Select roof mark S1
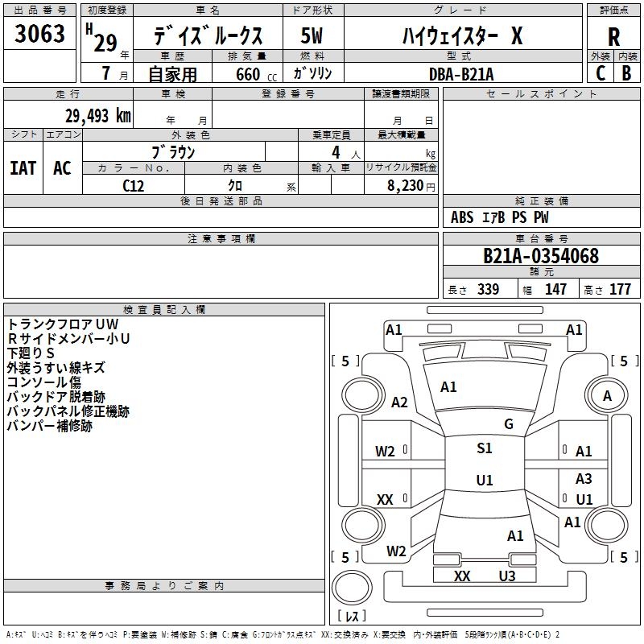This screenshot has height=644, width=644. pyautogui.click(x=485, y=448)
